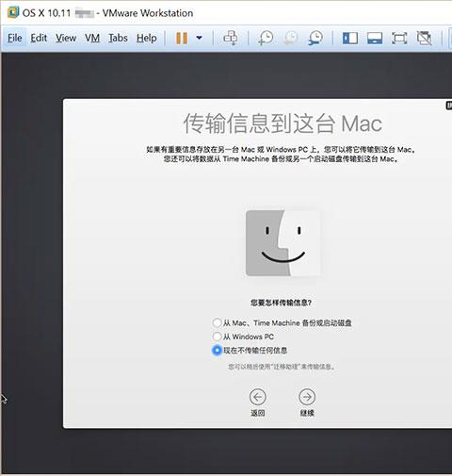Pause the virtual machine with the suspend icon
Image resolution: width=452 pixels, height=476 pixels.
click(x=182, y=38)
